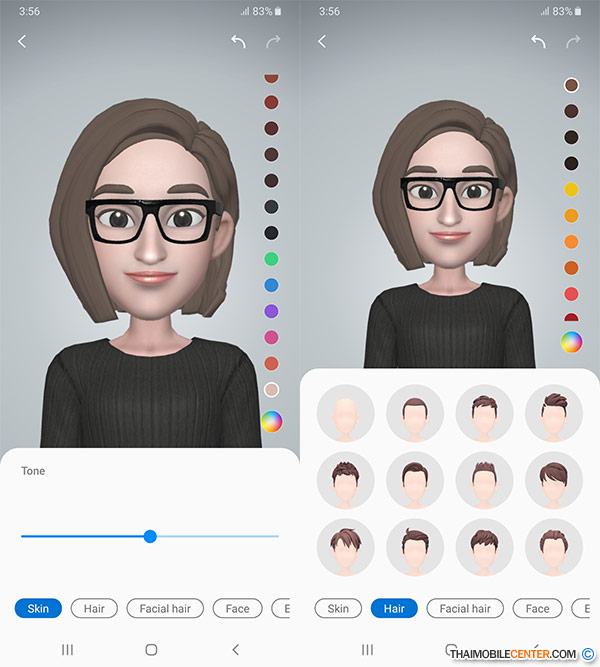Select the Facial hair tab on right screen

[x=465, y=608]
